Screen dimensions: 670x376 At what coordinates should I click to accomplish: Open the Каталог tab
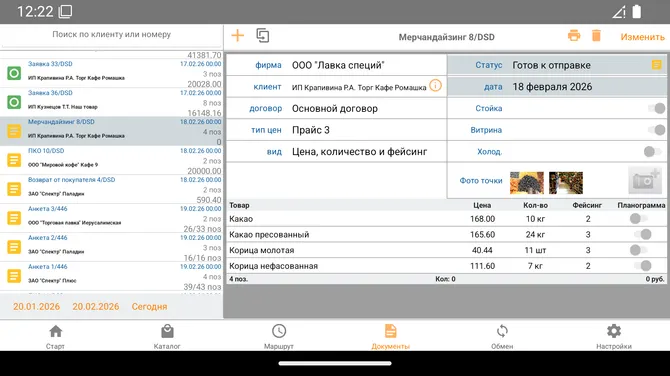click(x=167, y=337)
